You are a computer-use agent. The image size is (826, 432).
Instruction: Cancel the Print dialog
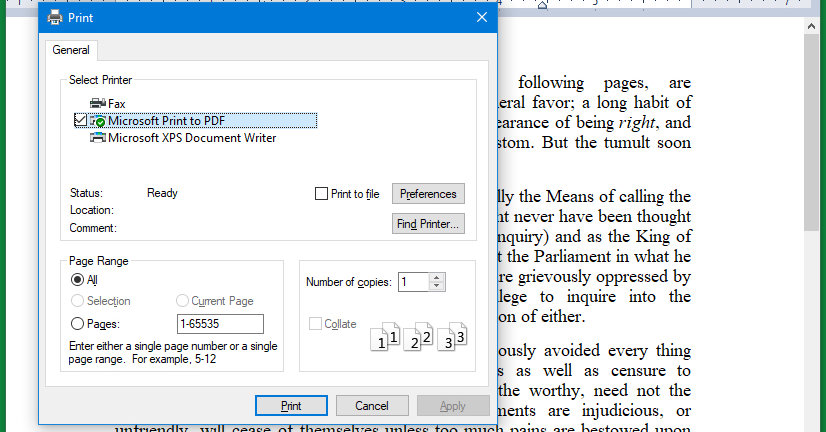(x=372, y=406)
